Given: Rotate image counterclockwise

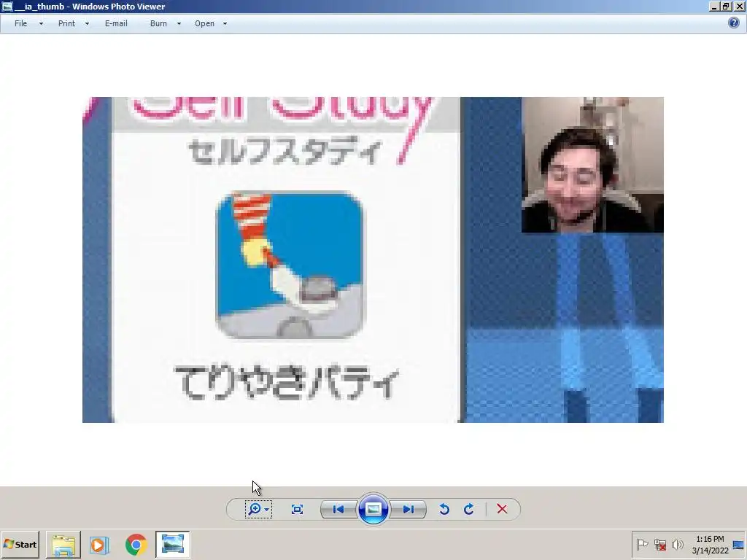Looking at the screenshot, I should pos(444,510).
